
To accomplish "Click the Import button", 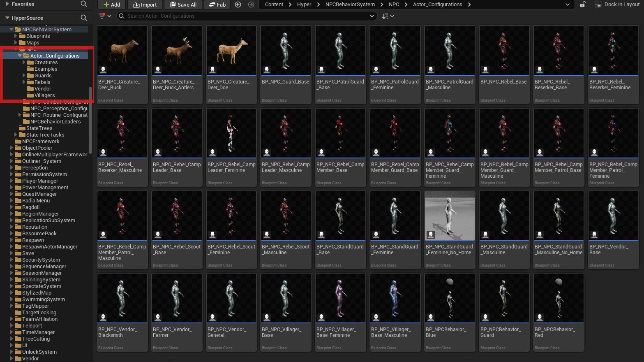I will 145,5.
